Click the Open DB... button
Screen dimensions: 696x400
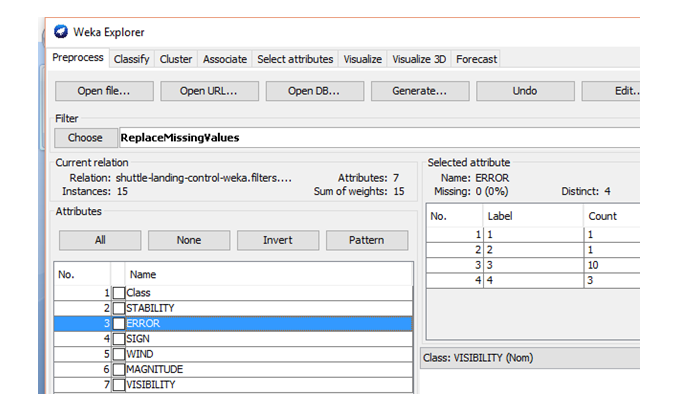coord(315,91)
